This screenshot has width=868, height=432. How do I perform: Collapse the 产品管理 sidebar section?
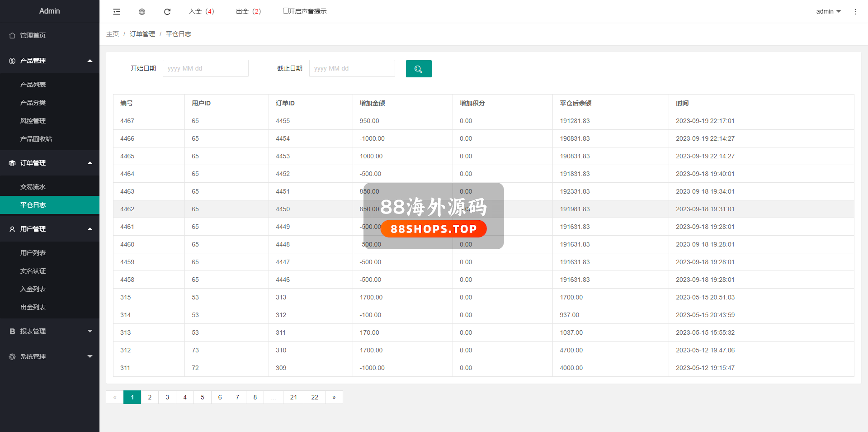point(50,61)
